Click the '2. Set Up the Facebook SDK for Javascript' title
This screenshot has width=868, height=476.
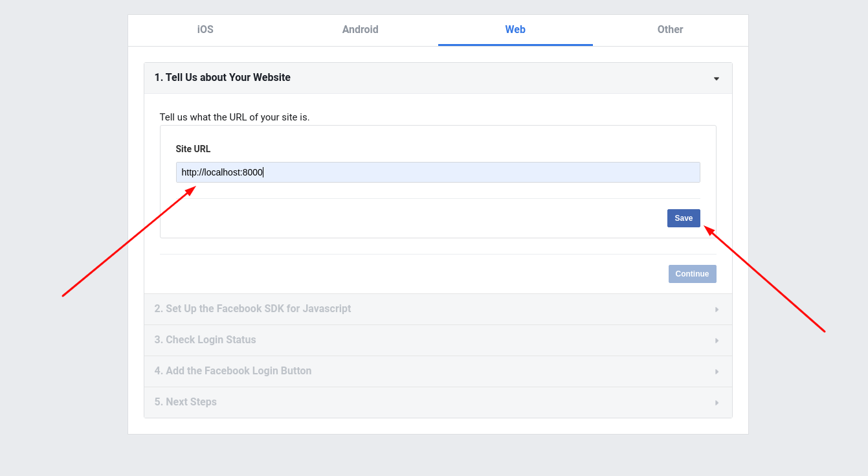(x=252, y=309)
